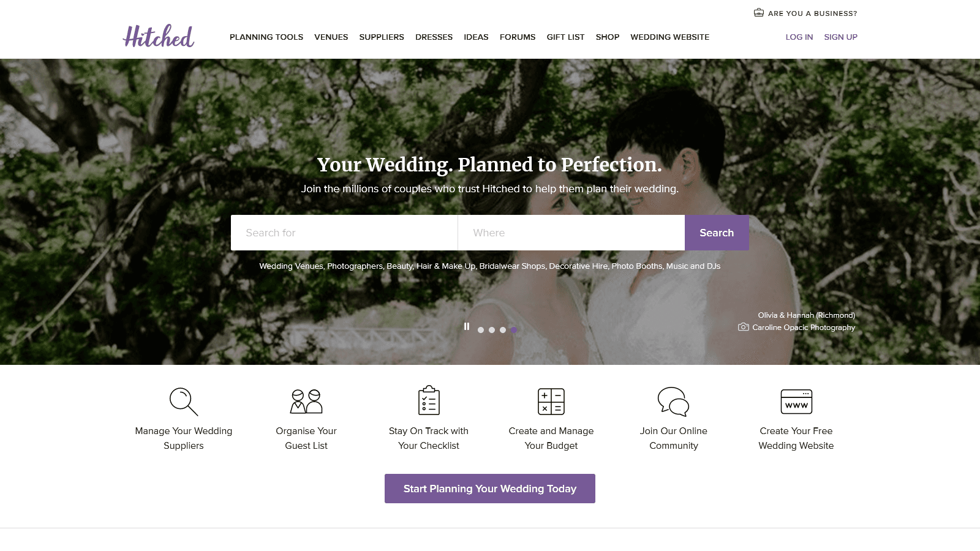The height and width of the screenshot is (551, 980).
Task: Click the online community chat bubbles icon
Action: pos(674,402)
